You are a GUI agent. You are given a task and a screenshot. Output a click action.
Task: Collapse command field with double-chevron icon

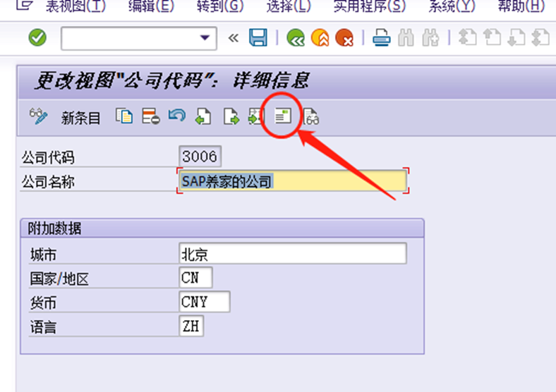pos(233,38)
